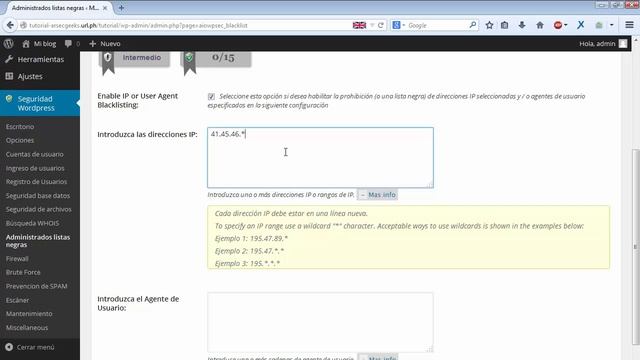This screenshot has width=640, height=360.
Task: Open Búsqueda WHOIS submenu
Action: [33, 223]
